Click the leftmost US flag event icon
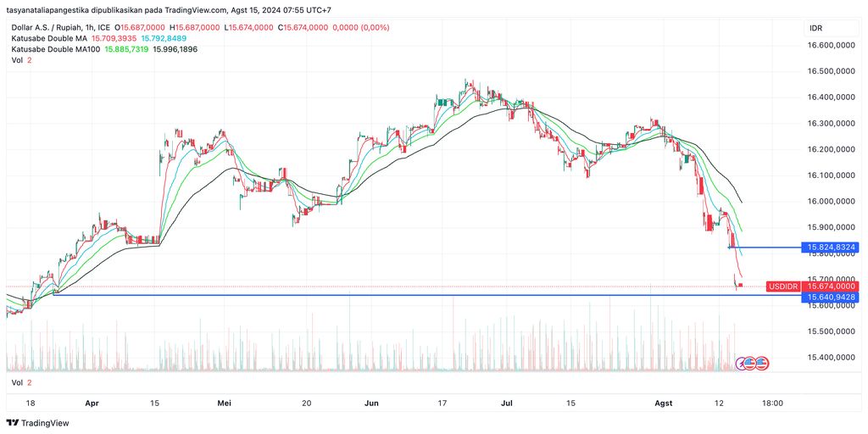 (750, 363)
